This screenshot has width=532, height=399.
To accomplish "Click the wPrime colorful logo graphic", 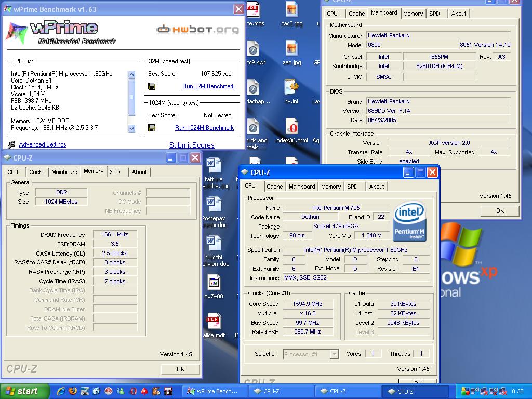I will [61, 33].
